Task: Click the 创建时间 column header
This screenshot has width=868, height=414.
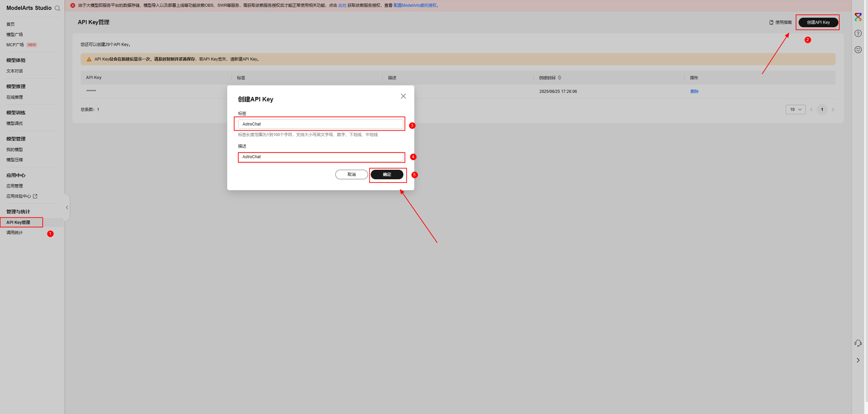Action: [x=547, y=78]
